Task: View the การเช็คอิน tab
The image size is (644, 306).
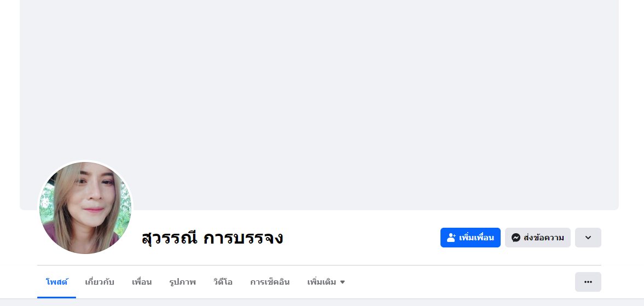Action: [270, 282]
